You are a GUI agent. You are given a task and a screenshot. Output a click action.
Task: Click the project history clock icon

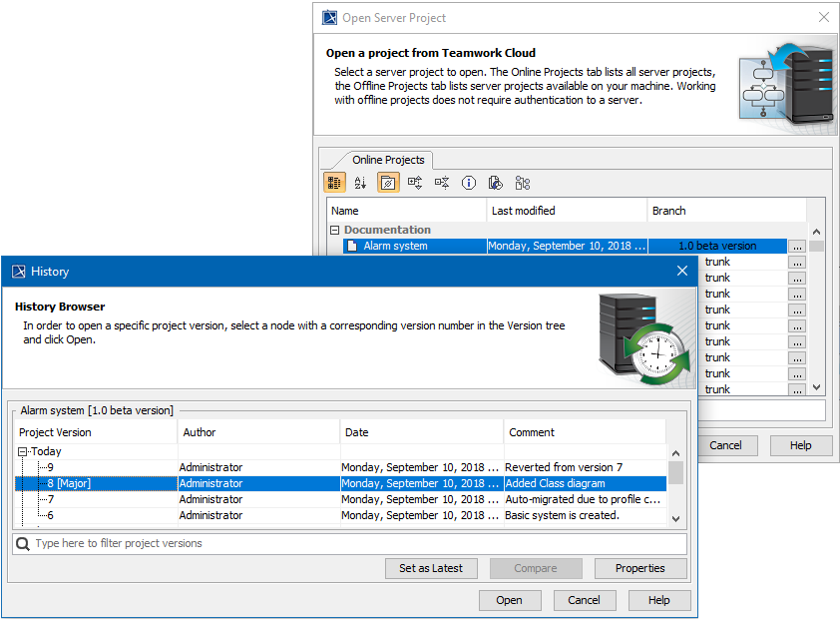point(496,183)
